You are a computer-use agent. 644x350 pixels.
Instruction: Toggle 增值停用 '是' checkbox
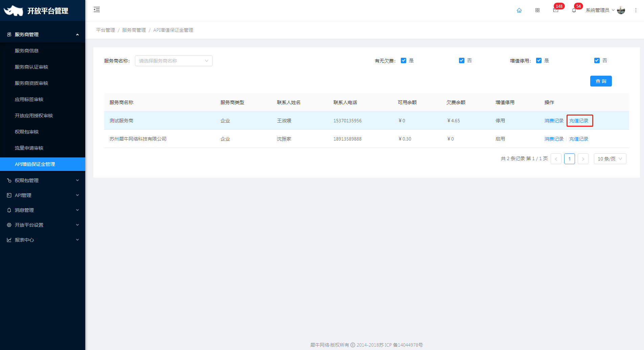tap(539, 60)
